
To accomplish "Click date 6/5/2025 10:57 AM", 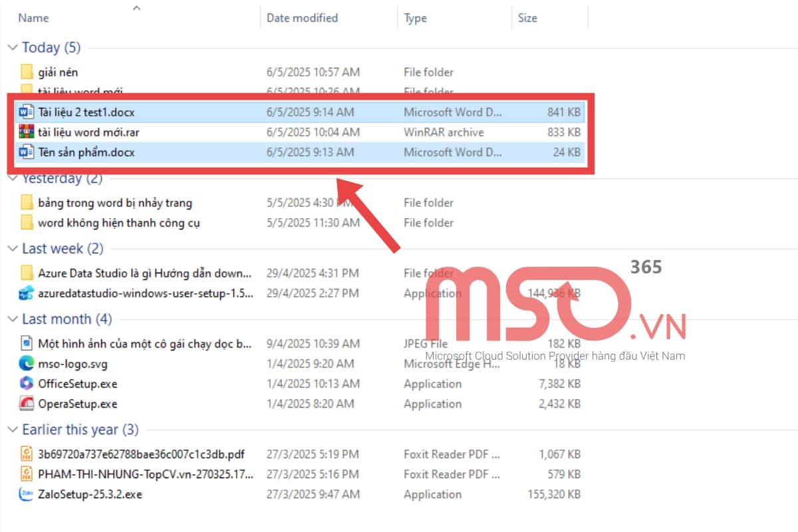I will pos(313,72).
